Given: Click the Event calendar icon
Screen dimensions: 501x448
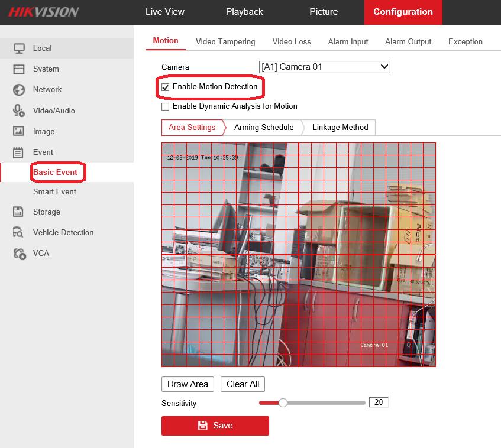Looking at the screenshot, I should [x=19, y=152].
